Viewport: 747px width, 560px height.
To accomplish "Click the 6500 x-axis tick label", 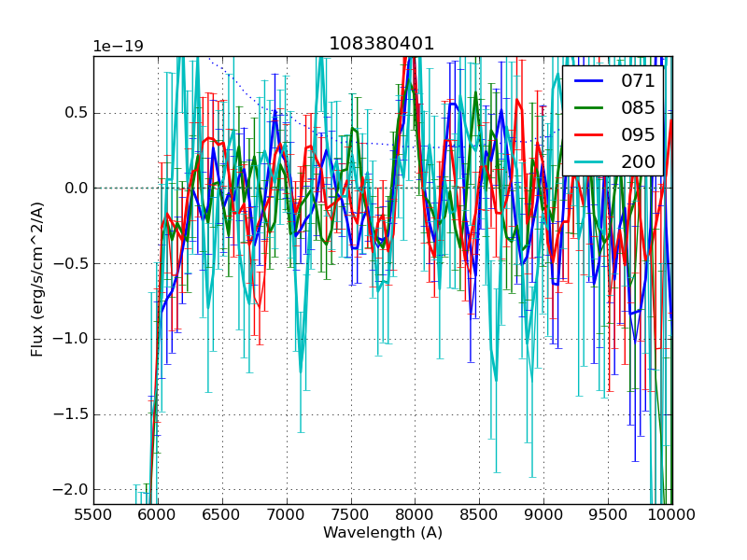I will [x=222, y=514].
